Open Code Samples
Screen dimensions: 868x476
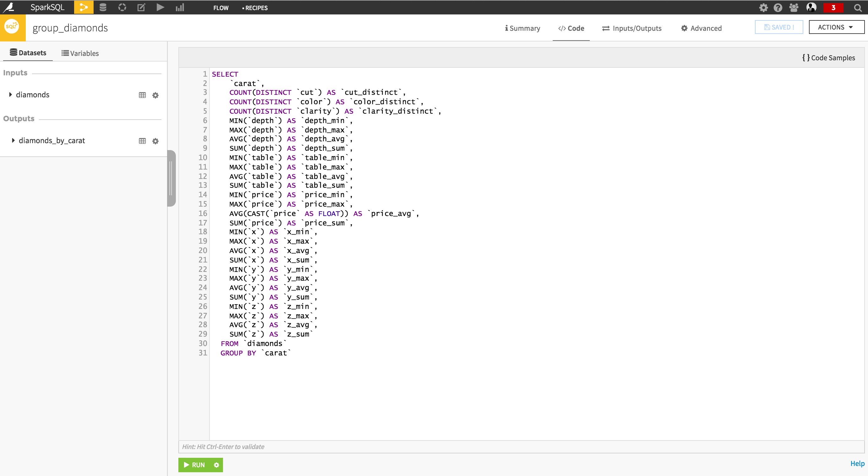[x=828, y=57]
